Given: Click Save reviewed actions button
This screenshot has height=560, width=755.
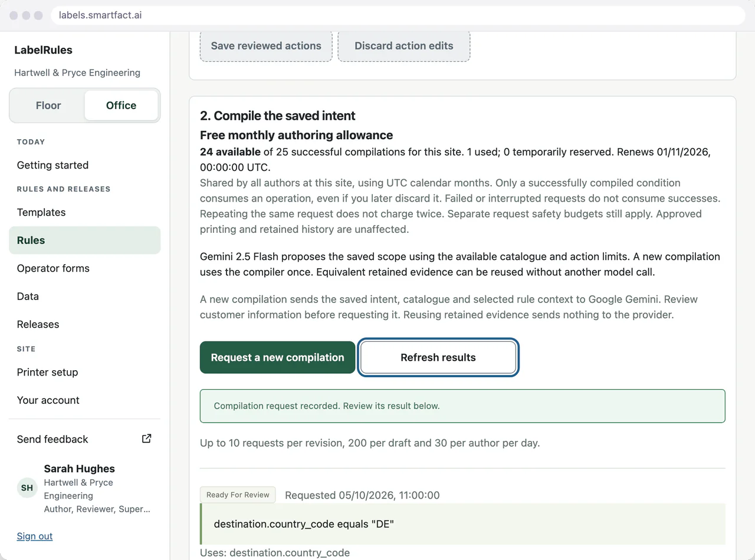Looking at the screenshot, I should (x=266, y=45).
